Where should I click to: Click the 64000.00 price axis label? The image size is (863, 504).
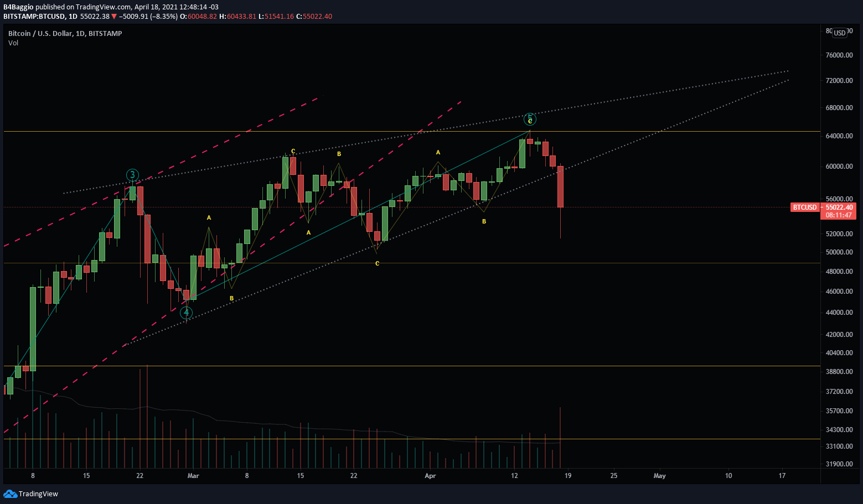tap(839, 136)
